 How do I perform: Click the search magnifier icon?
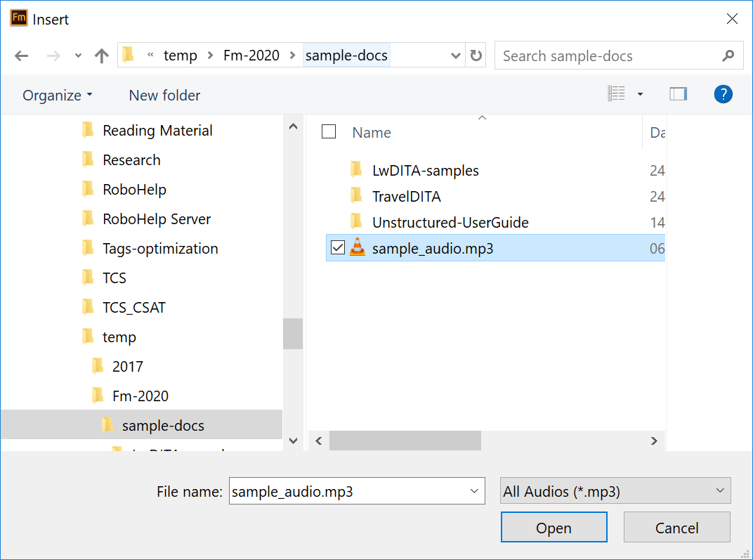(x=728, y=56)
